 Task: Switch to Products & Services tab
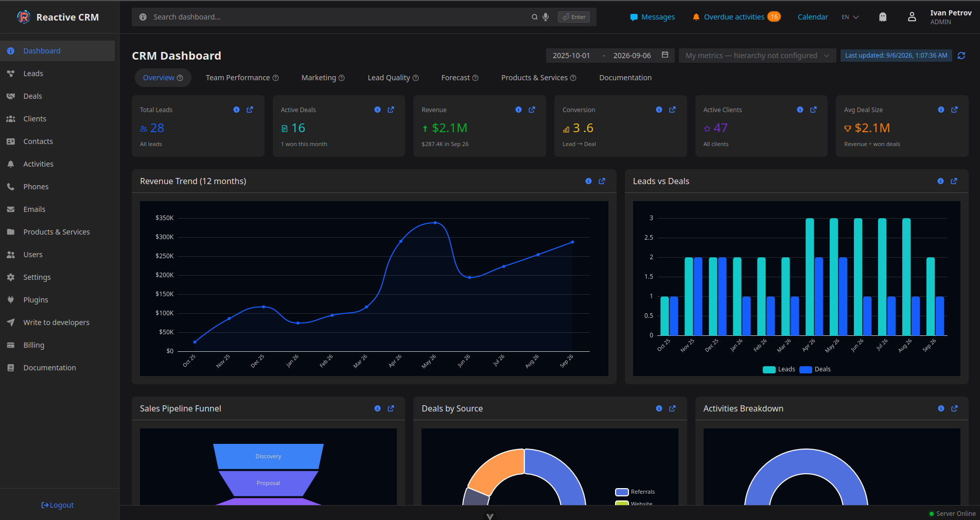538,78
